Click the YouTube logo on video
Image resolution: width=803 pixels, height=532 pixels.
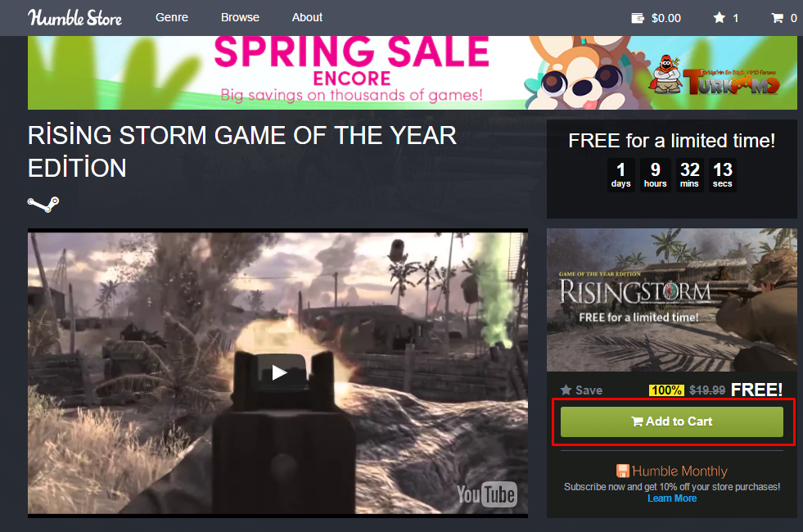486,494
